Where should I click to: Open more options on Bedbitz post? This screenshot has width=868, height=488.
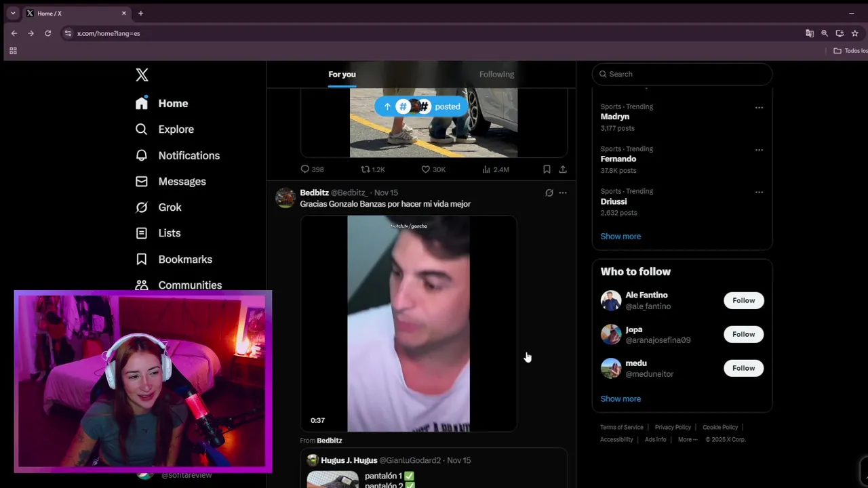(563, 192)
